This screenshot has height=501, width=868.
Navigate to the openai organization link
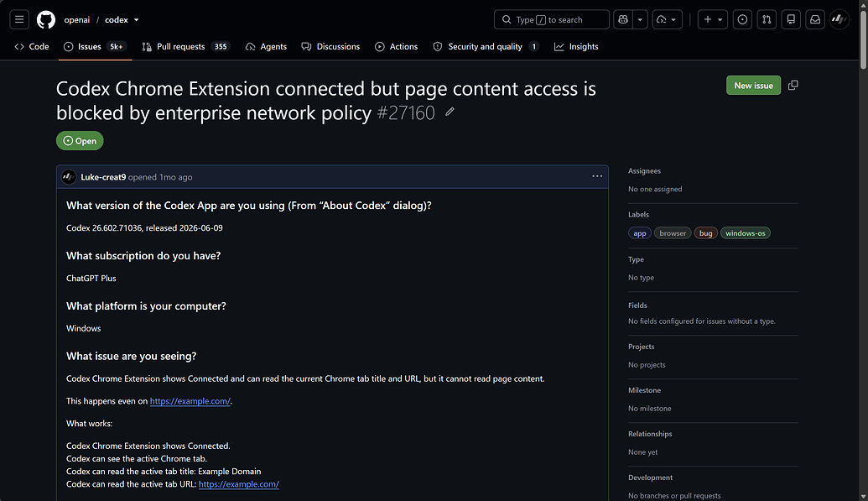(x=77, y=20)
